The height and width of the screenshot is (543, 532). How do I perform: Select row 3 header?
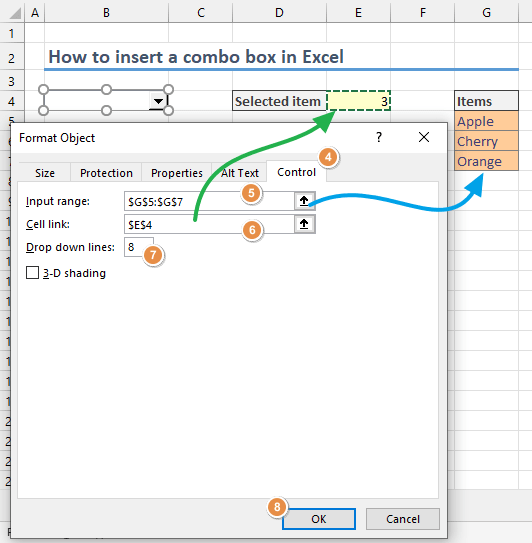coord(12,81)
